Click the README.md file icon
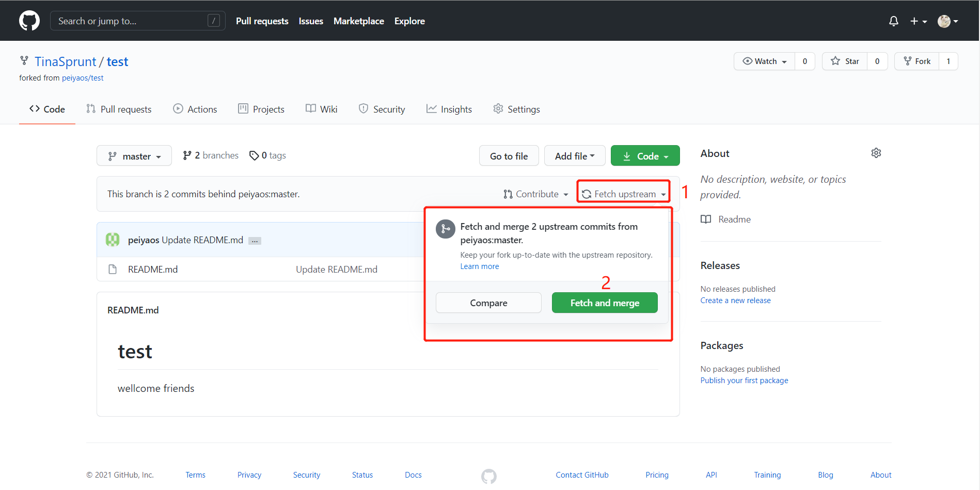Viewport: 980px width, 490px height. click(x=113, y=269)
